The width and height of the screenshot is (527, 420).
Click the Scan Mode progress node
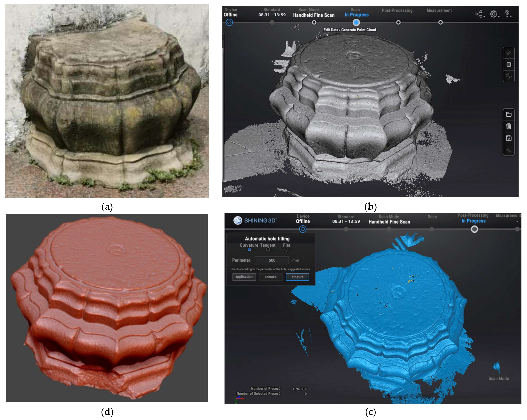[x=314, y=22]
